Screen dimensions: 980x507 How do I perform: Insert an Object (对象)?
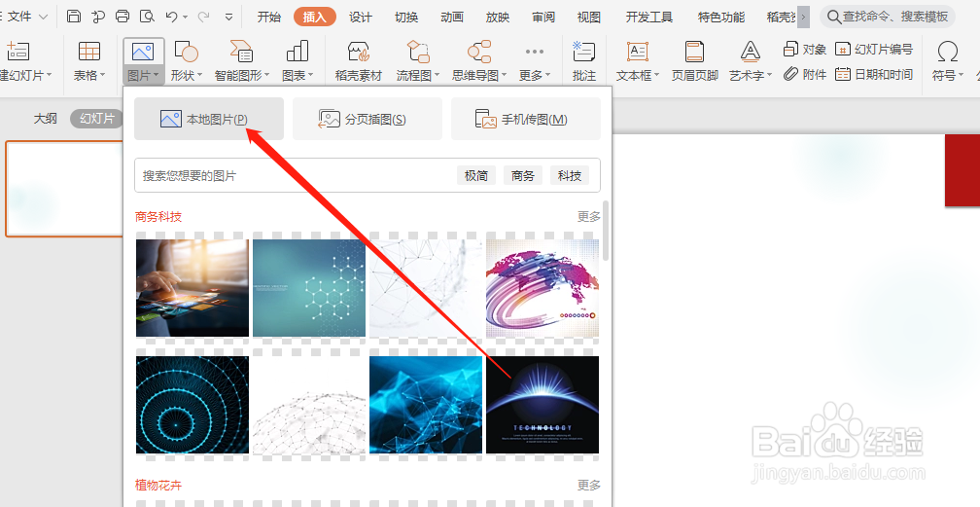(x=804, y=49)
